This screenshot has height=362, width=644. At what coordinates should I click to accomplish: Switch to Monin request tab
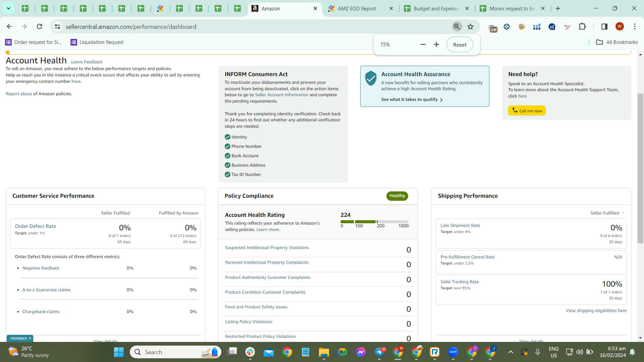512,9
